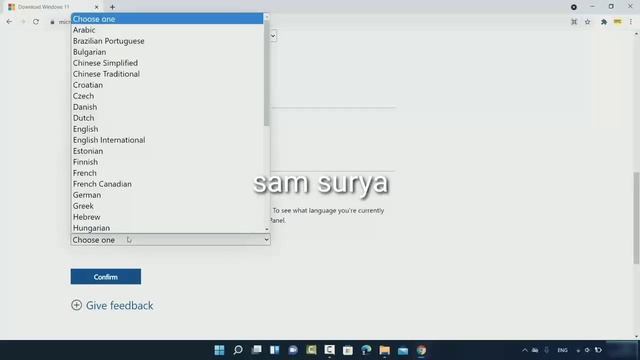Choose Czech from the list

pos(167,96)
